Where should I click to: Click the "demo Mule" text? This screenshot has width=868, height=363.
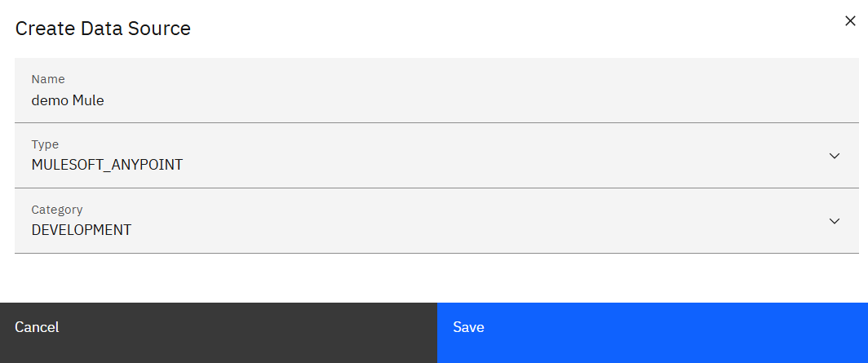pos(68,100)
